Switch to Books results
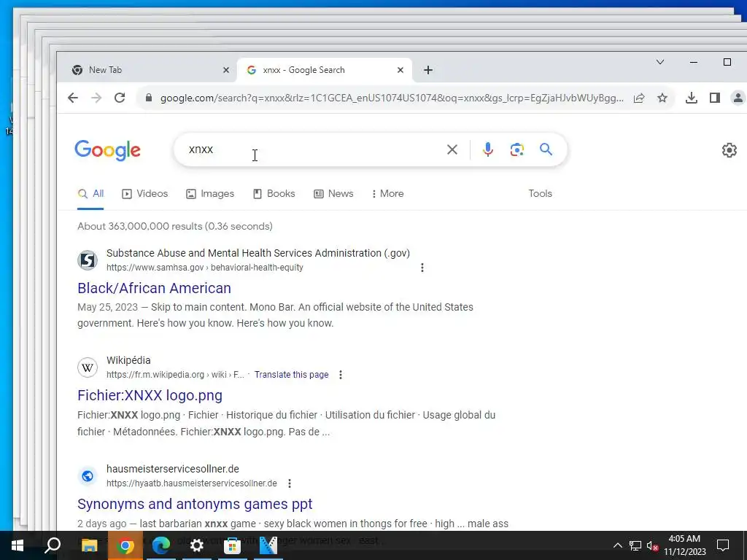Viewport: 747px width, 560px height. (274, 193)
